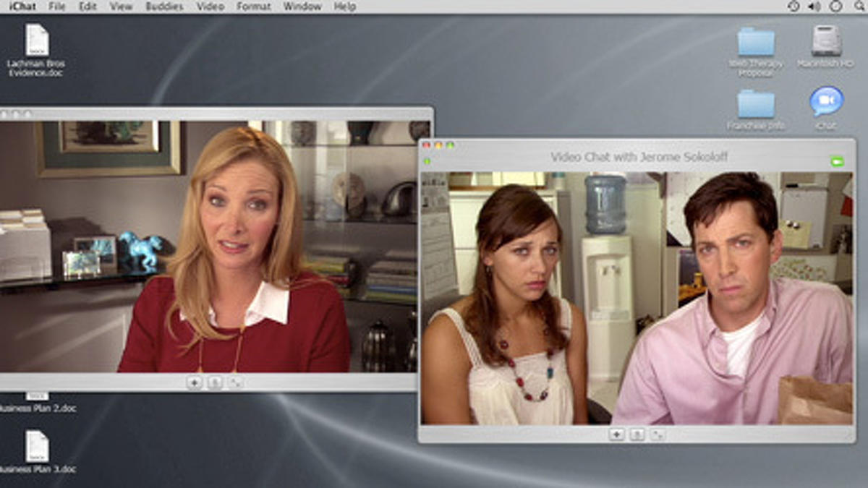This screenshot has width=868, height=488.
Task: Open the Format menu
Action: pos(254,7)
